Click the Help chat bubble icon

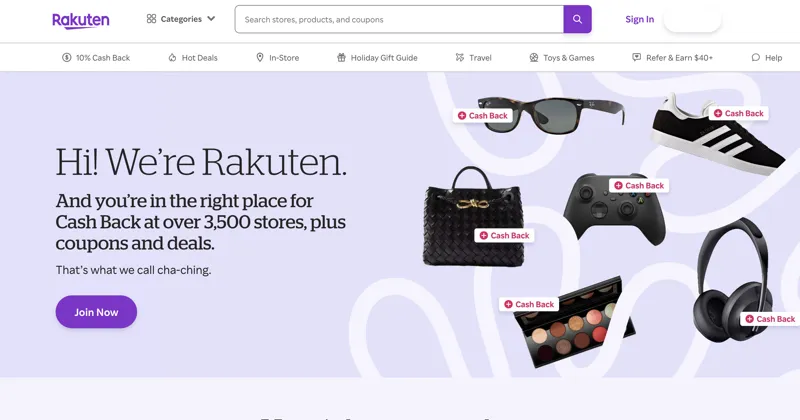point(756,58)
